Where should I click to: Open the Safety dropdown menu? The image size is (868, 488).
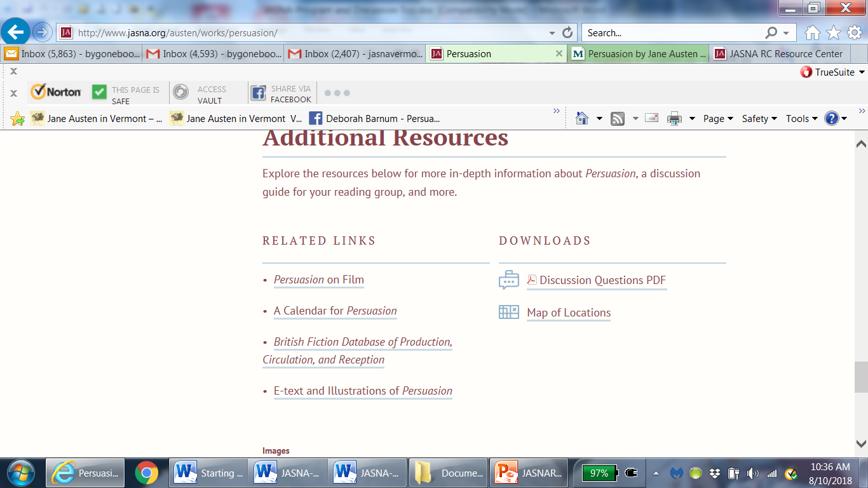coord(759,118)
